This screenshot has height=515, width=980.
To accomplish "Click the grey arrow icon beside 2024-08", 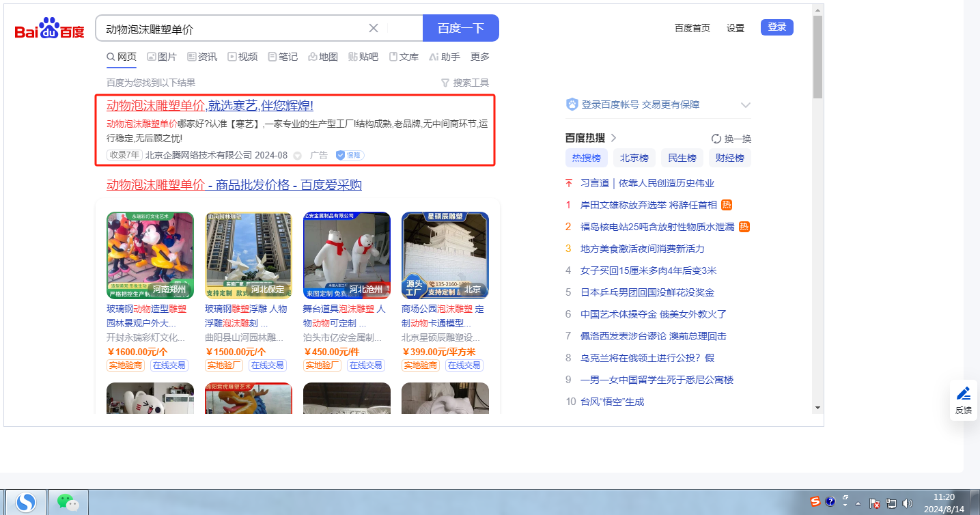I will coord(297,156).
